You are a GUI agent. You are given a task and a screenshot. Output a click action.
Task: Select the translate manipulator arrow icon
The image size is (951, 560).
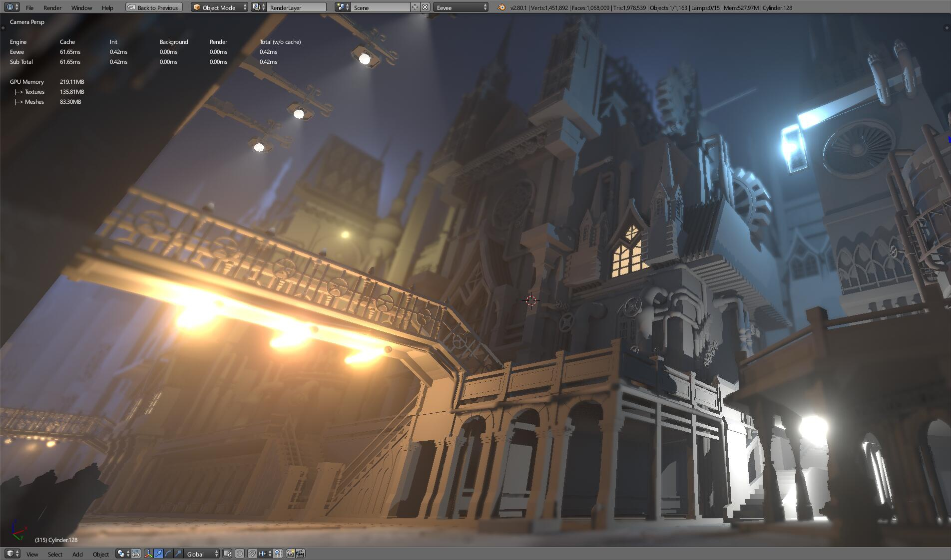[158, 554]
